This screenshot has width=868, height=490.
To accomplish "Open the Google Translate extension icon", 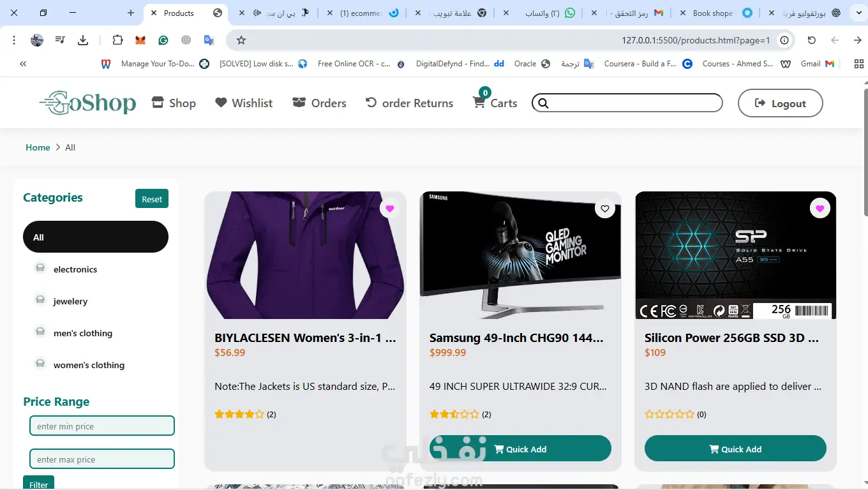I will point(209,40).
